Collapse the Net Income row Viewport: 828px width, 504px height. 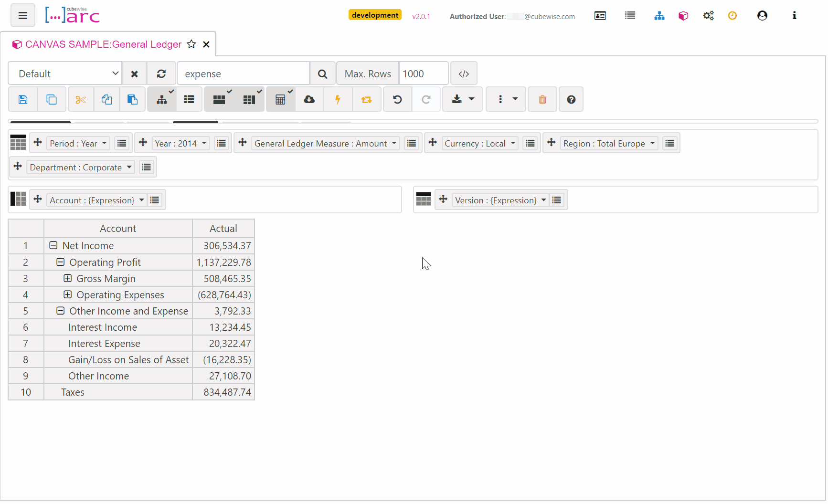click(53, 245)
